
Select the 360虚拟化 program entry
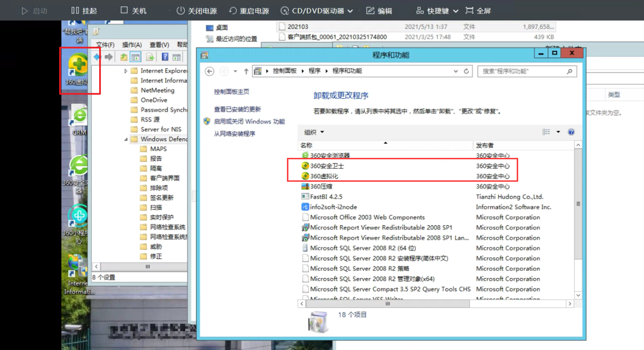(436, 176)
